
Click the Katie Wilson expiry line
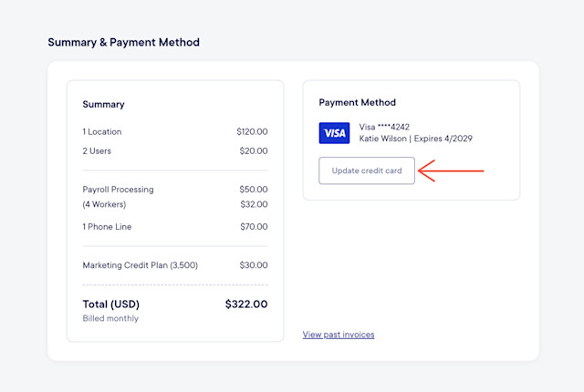coord(416,139)
